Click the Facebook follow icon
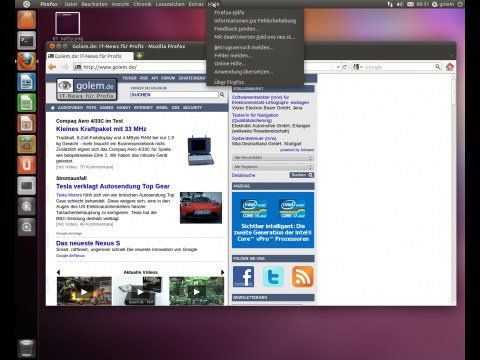This screenshot has height=360, width=480. coord(243,276)
